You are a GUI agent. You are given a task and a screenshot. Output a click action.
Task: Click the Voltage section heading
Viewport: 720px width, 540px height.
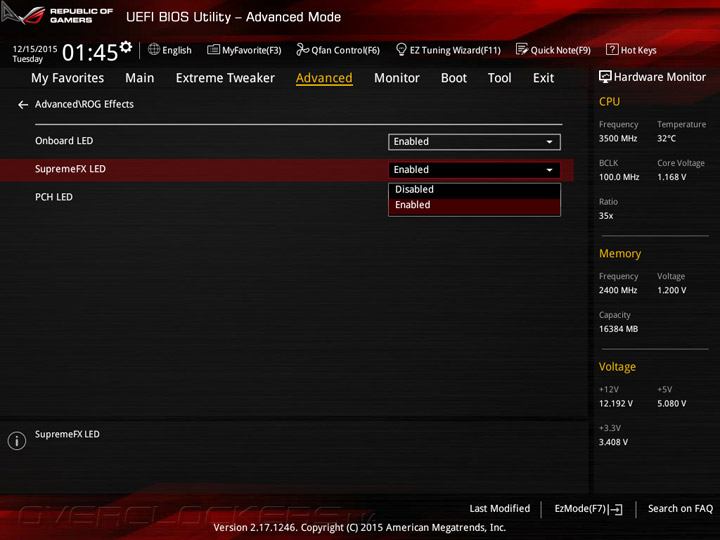tap(617, 367)
